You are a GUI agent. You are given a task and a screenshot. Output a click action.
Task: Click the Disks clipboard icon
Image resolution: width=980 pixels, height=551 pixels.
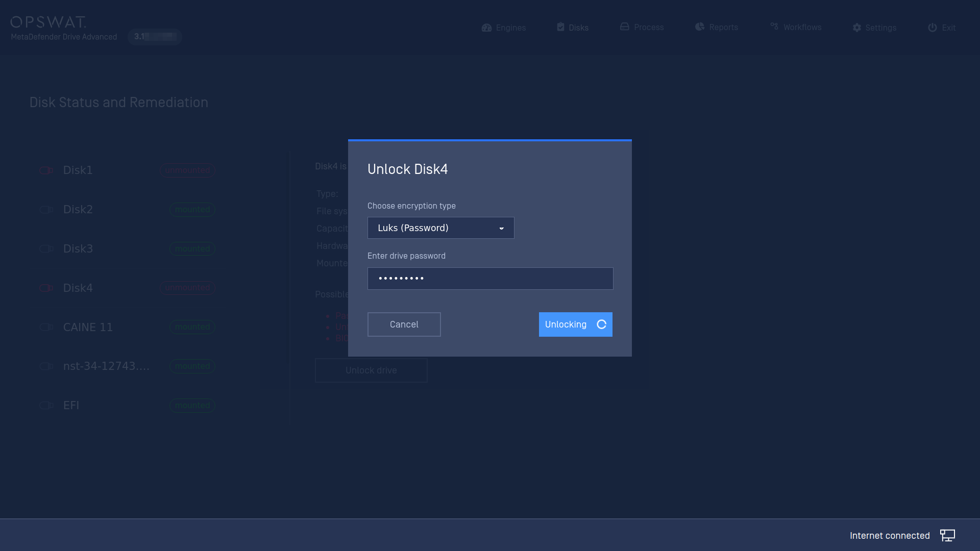tap(560, 27)
